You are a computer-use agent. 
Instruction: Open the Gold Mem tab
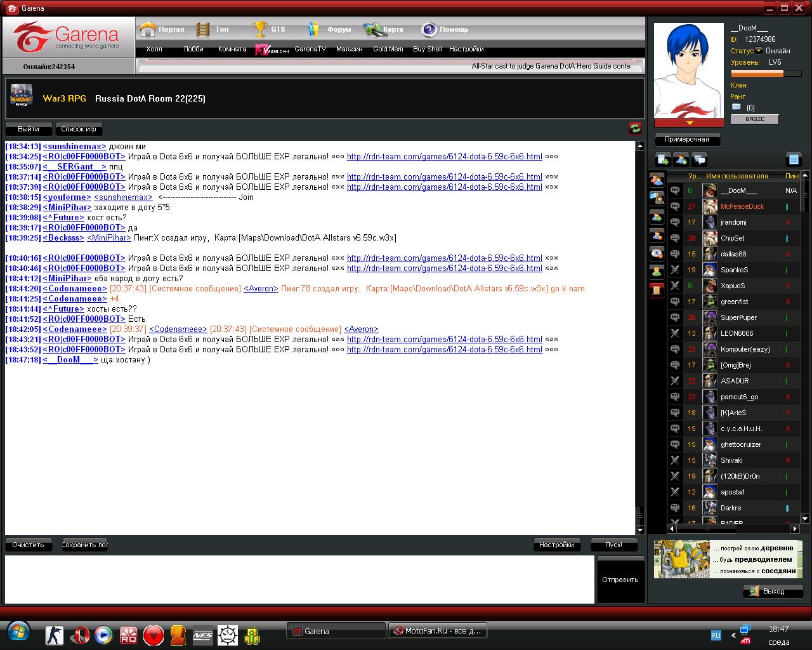pos(388,49)
